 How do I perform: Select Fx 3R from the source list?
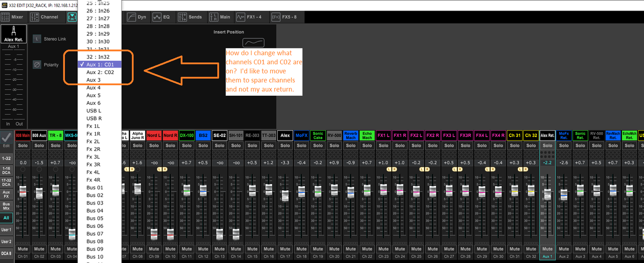[x=94, y=164]
